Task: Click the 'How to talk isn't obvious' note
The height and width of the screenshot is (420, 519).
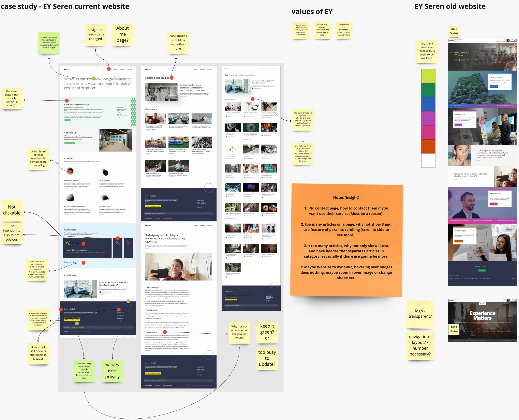Action: point(38,353)
